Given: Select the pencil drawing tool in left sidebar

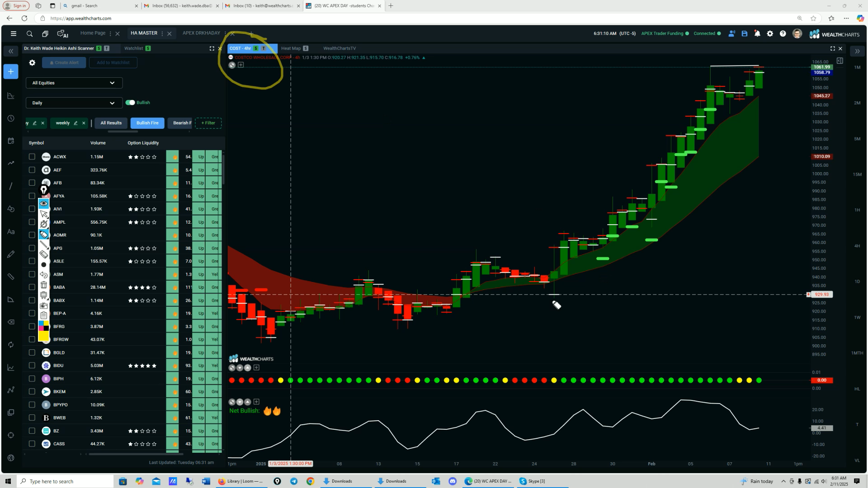Looking at the screenshot, I should click(x=11, y=254).
